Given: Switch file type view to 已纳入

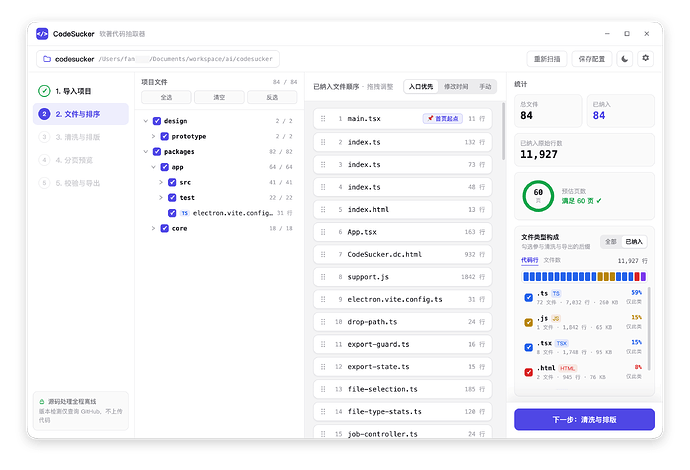Looking at the screenshot, I should coord(634,242).
